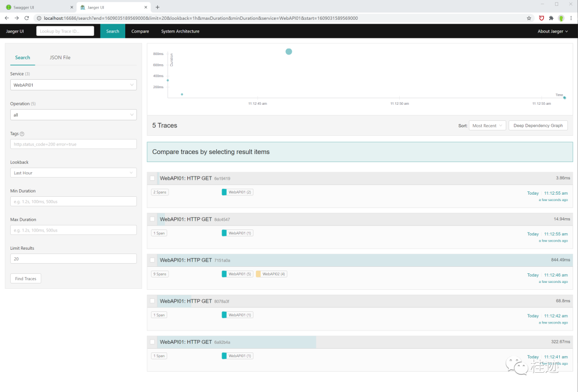Switch to the JSON File tab
The height and width of the screenshot is (392, 578).
60,57
